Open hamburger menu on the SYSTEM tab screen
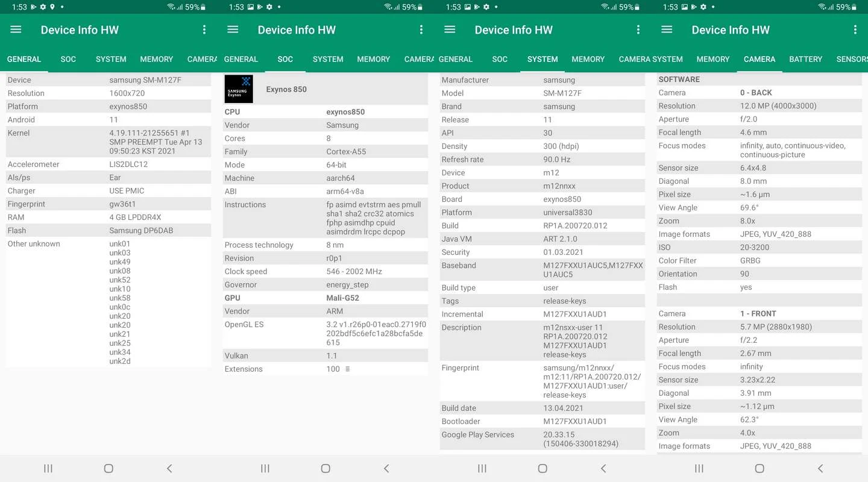 click(x=450, y=30)
